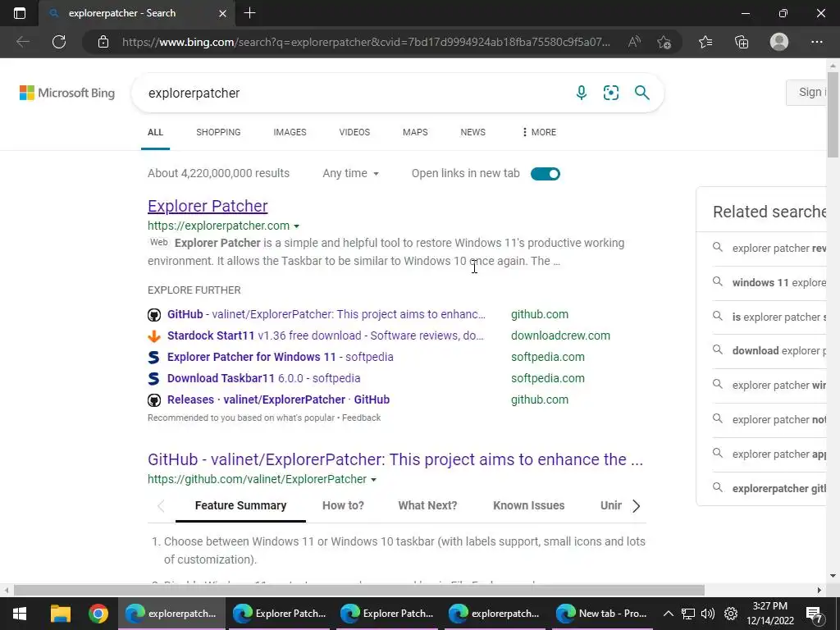This screenshot has width=840, height=630.
Task: Select the ALL results tab
Action: [x=155, y=132]
